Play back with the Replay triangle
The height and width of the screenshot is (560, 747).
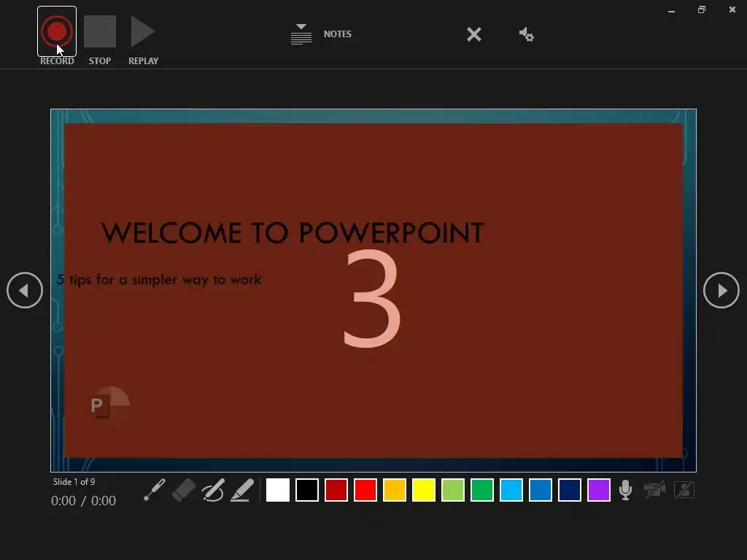click(142, 31)
